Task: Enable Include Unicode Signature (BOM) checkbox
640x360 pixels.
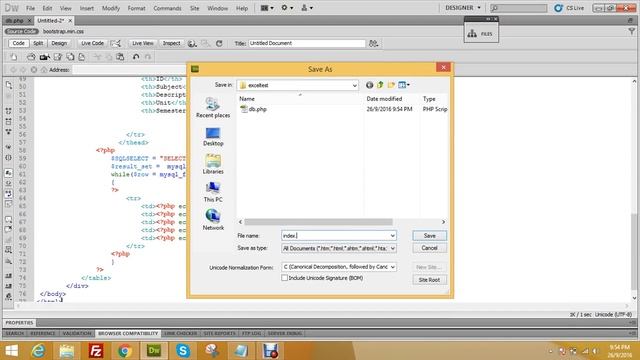Action: click(x=284, y=278)
